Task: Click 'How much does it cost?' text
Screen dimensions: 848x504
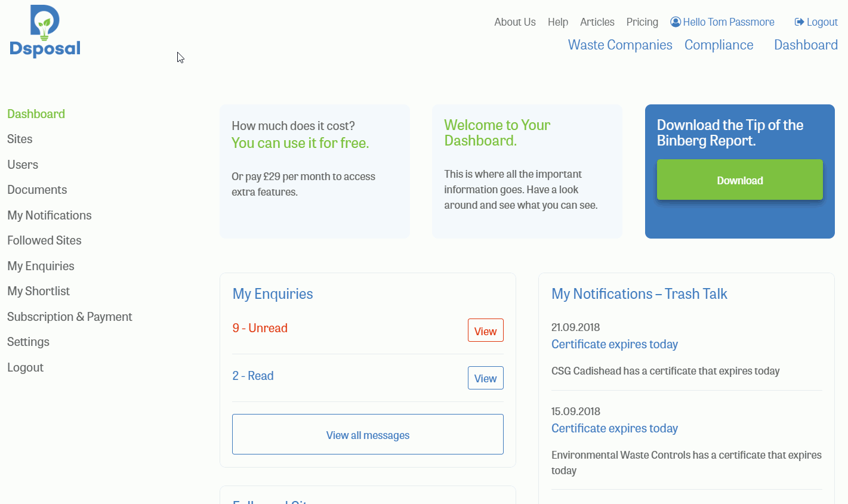Action: 293,126
